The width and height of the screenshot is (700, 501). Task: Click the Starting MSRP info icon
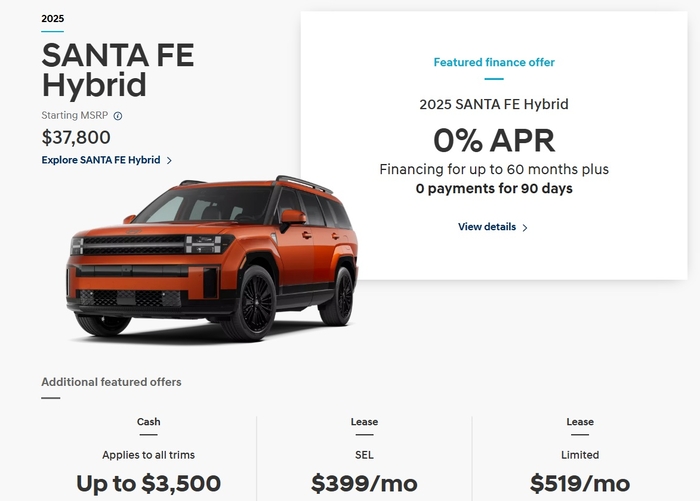click(118, 116)
